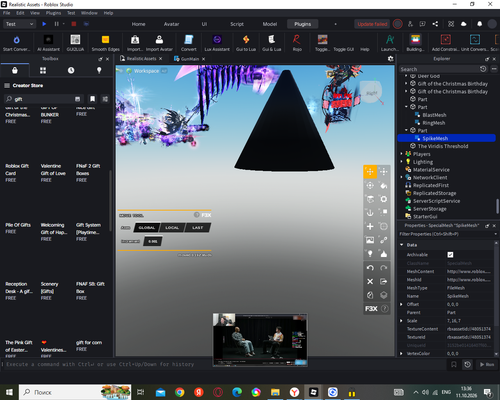Expand the Offset property
This screenshot has width=500, height=400.
tap(401, 304)
